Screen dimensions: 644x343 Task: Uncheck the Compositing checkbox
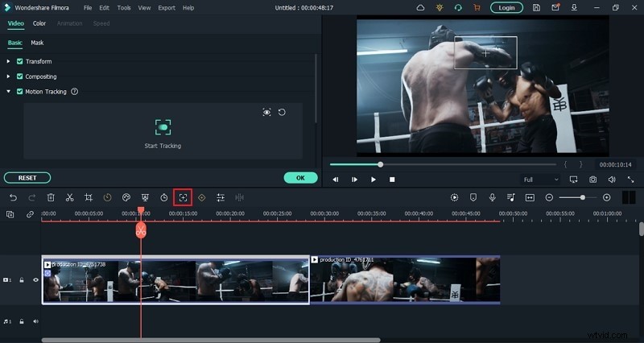pyautogui.click(x=19, y=76)
